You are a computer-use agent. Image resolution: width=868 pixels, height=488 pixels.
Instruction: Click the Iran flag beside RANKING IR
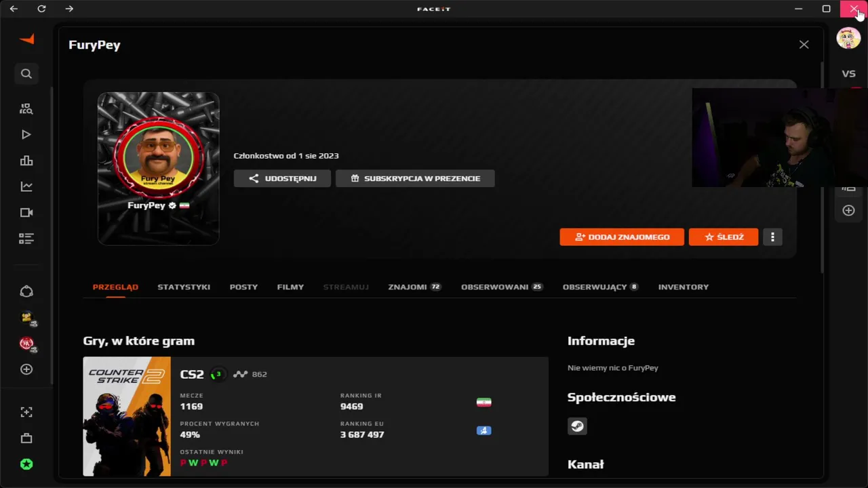click(484, 403)
